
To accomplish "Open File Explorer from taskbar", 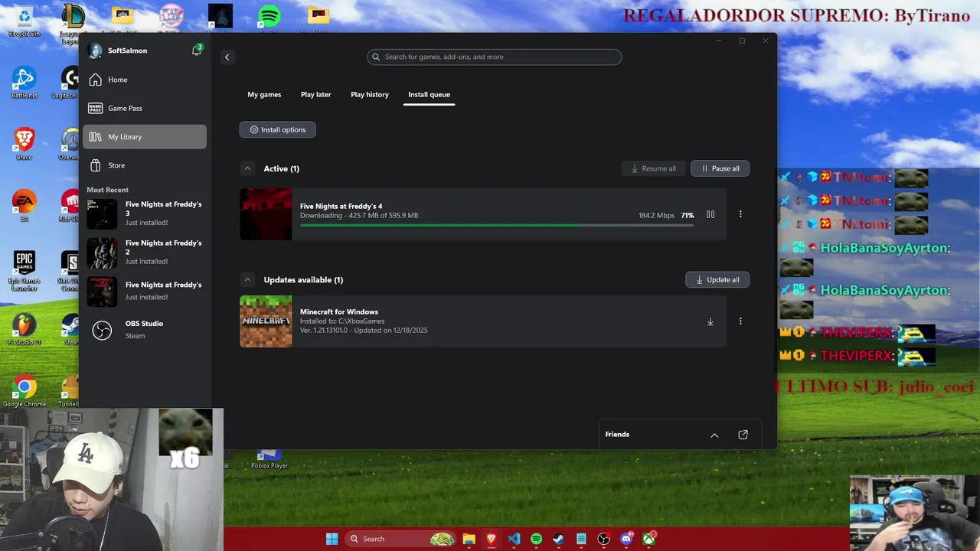I will click(x=469, y=539).
